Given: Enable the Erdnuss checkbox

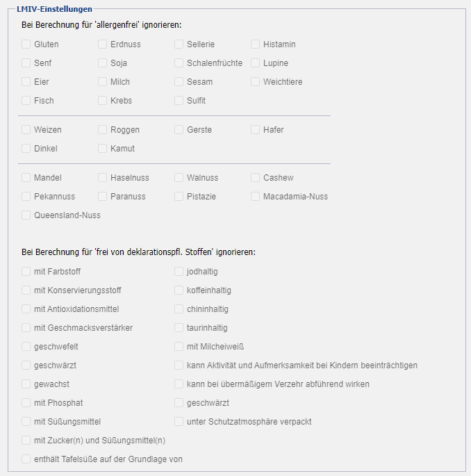Looking at the screenshot, I should 103,44.
